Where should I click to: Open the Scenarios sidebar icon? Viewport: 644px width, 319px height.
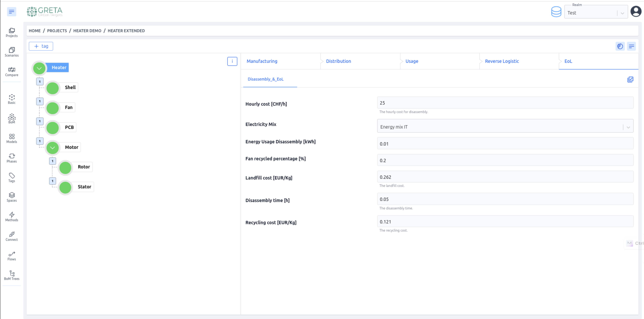tap(12, 52)
